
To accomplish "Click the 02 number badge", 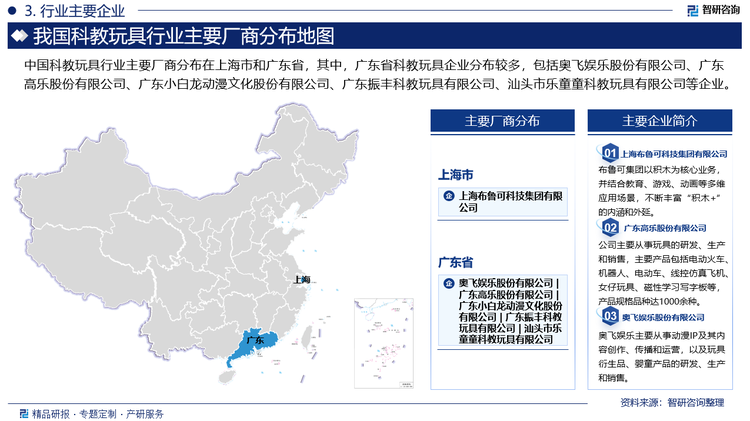I will (x=609, y=227).
